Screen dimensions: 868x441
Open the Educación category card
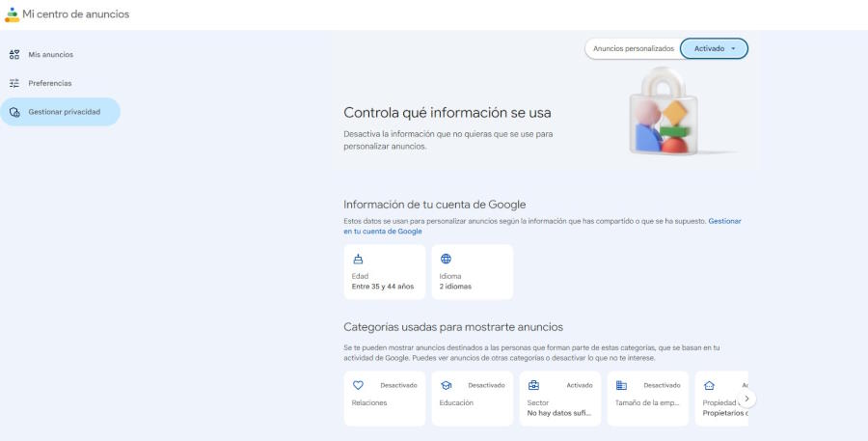click(x=473, y=399)
